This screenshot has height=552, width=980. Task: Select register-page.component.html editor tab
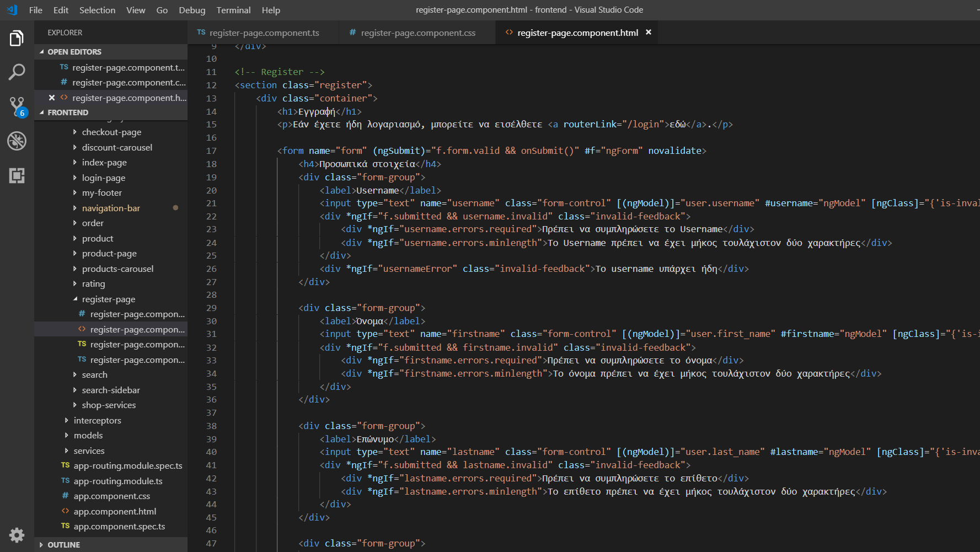(x=576, y=33)
